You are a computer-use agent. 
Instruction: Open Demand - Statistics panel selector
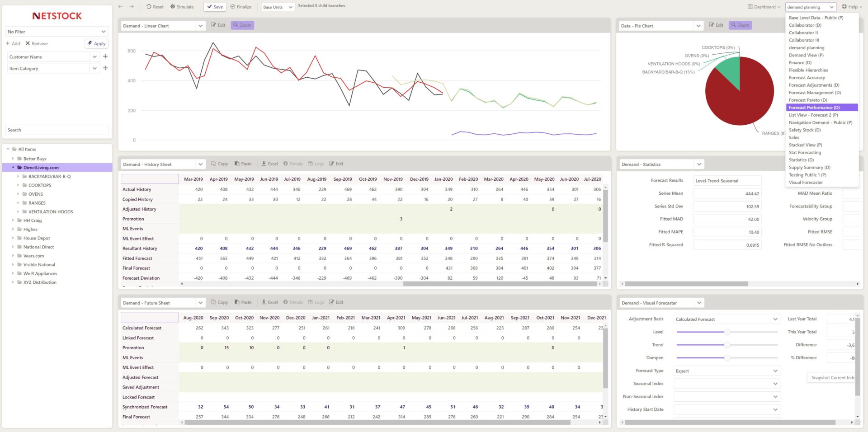pos(661,164)
